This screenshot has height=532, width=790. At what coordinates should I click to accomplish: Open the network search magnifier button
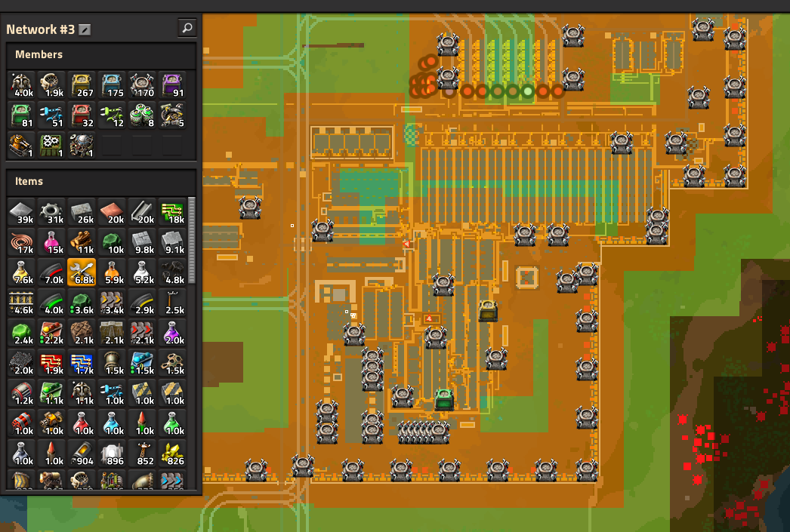[x=187, y=28]
